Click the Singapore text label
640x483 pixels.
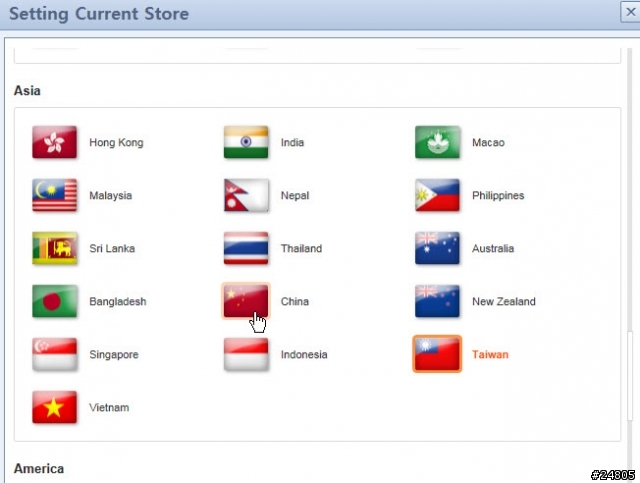114,355
